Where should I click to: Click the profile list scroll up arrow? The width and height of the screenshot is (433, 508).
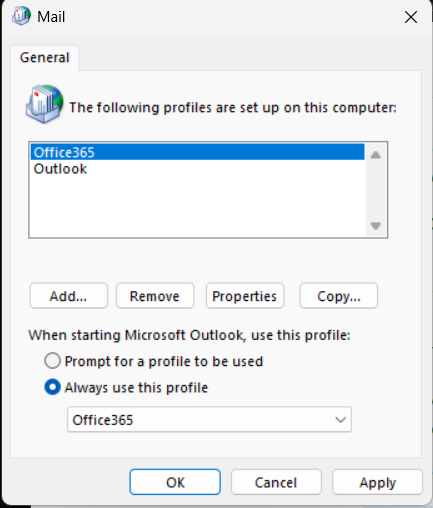click(376, 155)
